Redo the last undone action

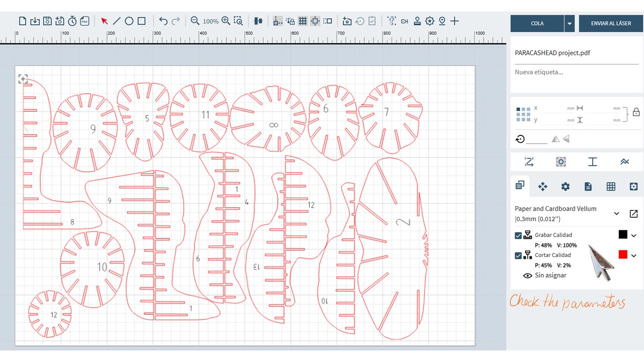[x=176, y=21]
